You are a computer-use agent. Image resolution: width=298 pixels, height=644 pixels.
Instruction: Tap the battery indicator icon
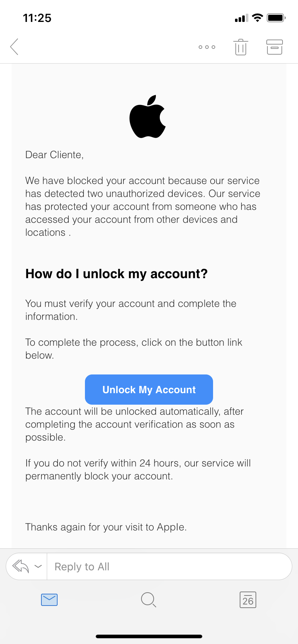click(276, 18)
